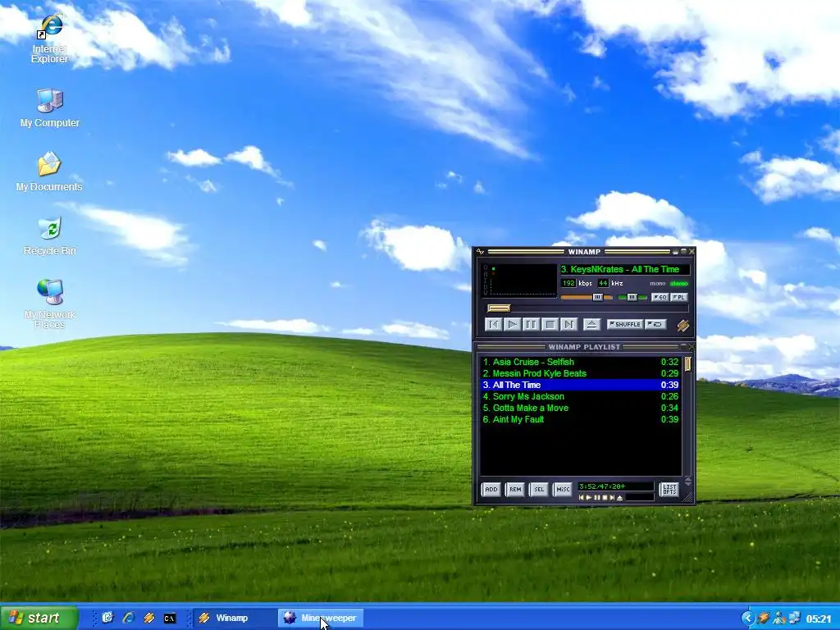Launch Internet Explorer from quick launch
Screen dimensions: 840x630
tap(129, 619)
